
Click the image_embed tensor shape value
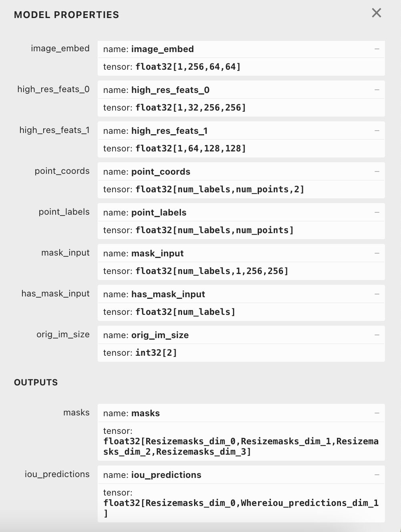pyautogui.click(x=188, y=67)
